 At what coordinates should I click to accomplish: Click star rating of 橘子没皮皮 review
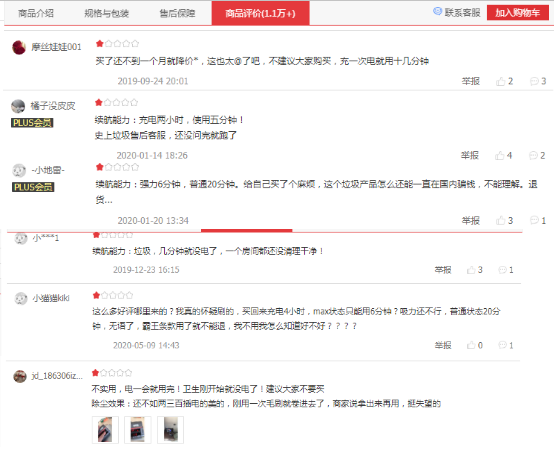point(116,103)
